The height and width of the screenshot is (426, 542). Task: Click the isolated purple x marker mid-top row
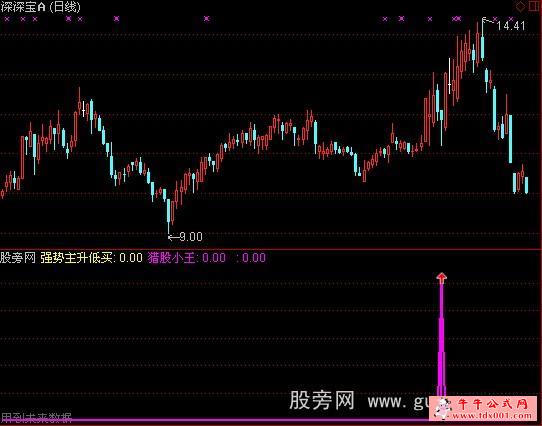[206, 19]
